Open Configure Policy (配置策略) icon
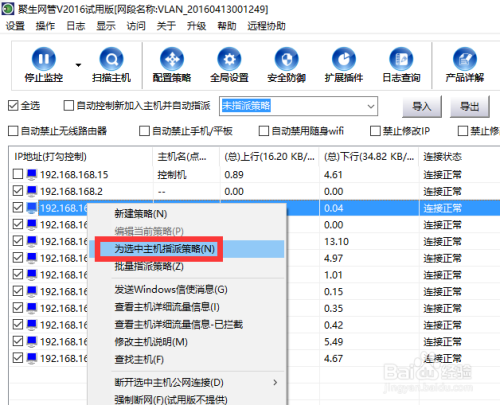The width and height of the screenshot is (500, 405). tap(172, 59)
